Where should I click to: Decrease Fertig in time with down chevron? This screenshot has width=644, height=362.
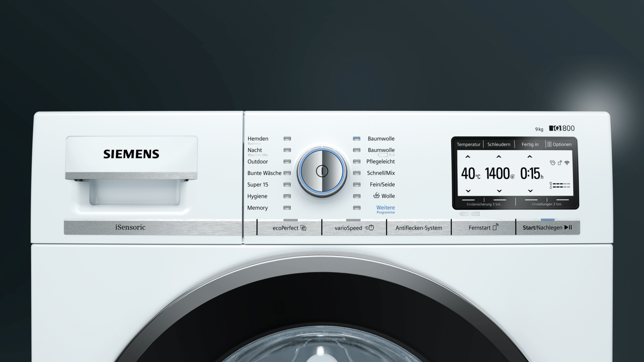tap(530, 191)
